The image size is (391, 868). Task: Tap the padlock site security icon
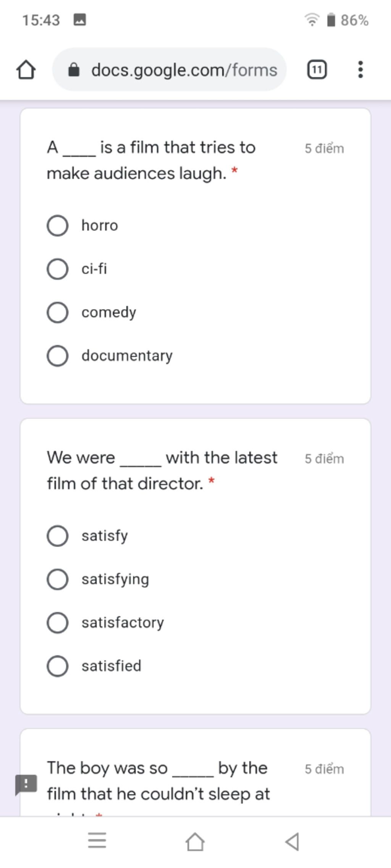pos(73,70)
